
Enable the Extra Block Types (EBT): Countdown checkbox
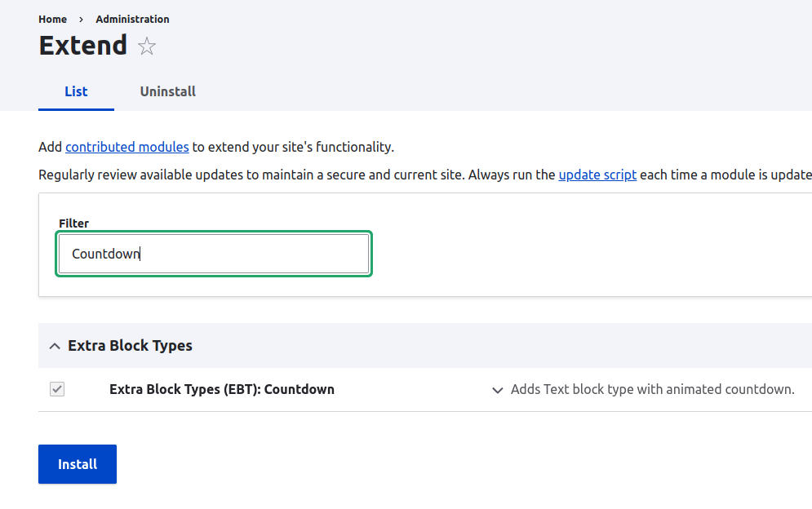(56, 389)
